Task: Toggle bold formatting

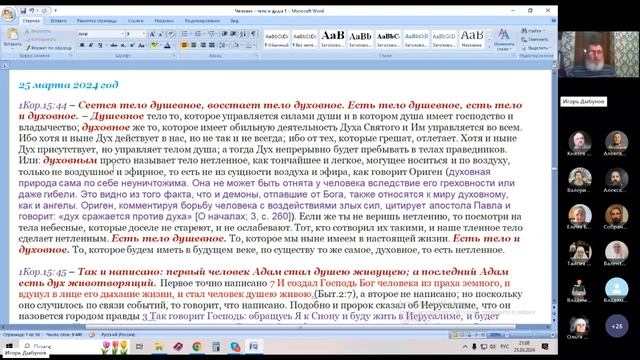Action: 82,45
